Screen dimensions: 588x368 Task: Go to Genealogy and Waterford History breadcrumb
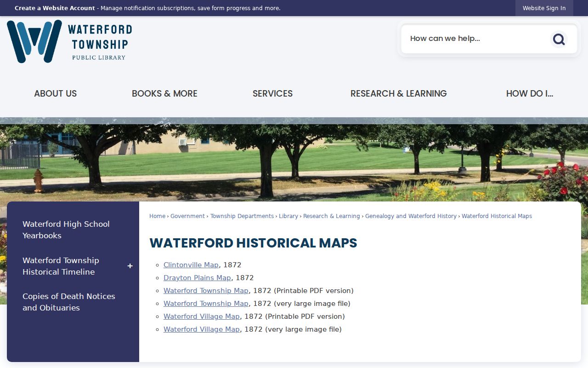pyautogui.click(x=411, y=216)
